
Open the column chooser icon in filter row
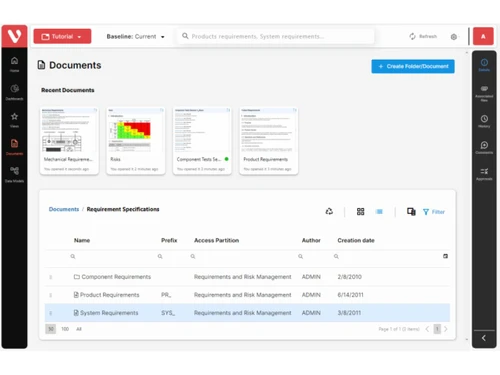click(445, 256)
